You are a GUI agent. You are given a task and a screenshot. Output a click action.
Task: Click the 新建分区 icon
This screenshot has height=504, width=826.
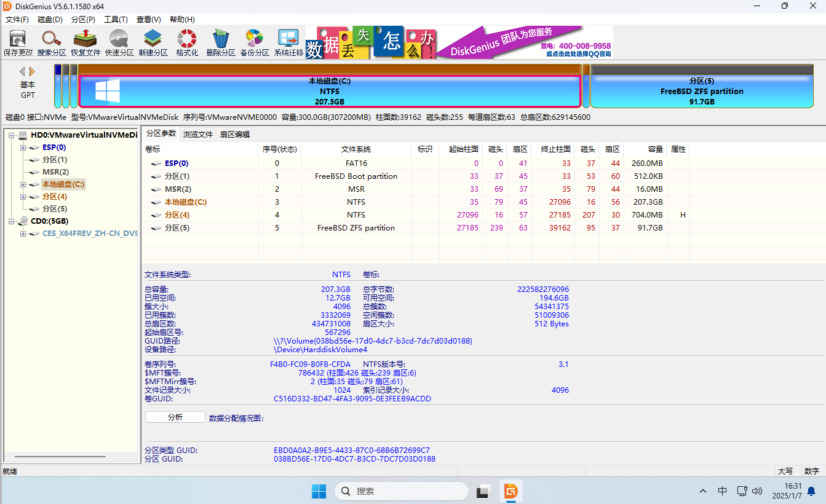click(x=153, y=43)
